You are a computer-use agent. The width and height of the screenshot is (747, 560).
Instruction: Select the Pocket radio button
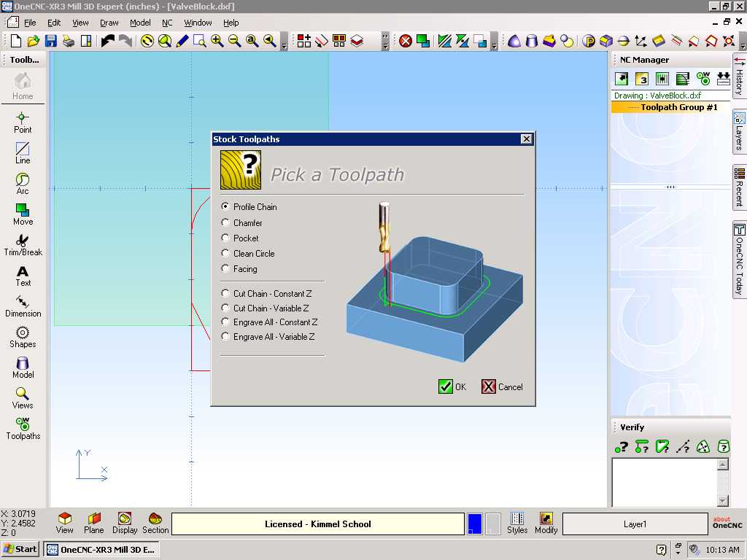coord(225,238)
